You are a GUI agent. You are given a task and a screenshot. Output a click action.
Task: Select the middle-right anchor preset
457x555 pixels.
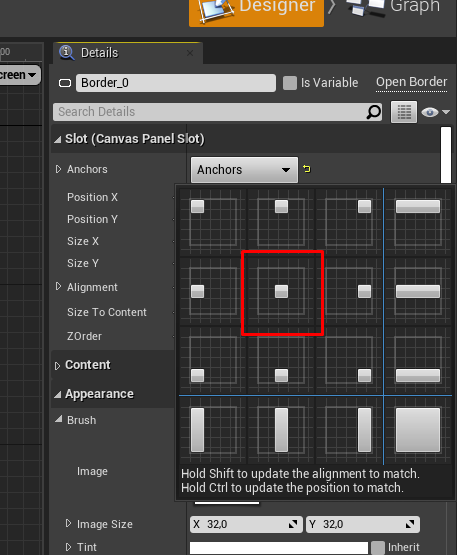click(349, 292)
